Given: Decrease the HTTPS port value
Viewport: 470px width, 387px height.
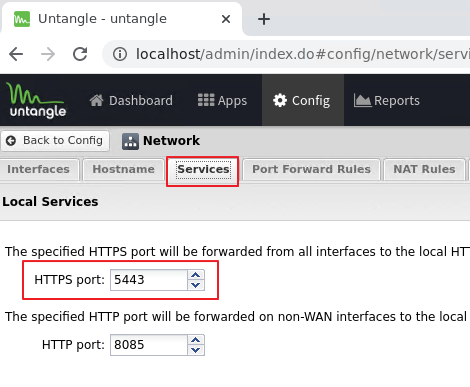Looking at the screenshot, I should (x=196, y=285).
